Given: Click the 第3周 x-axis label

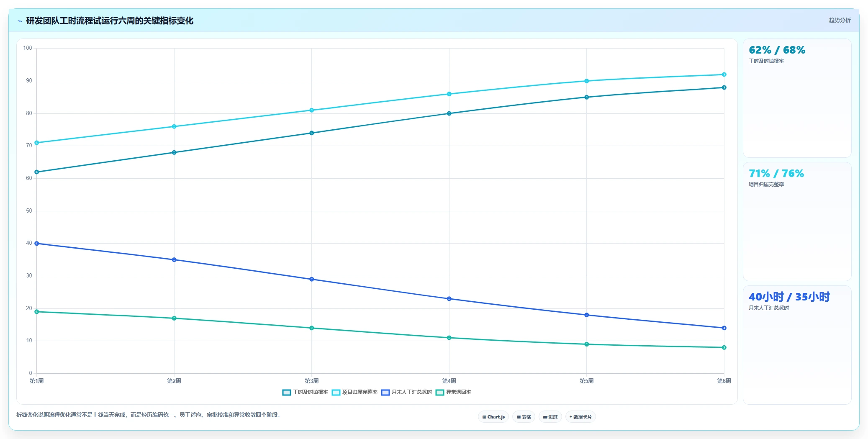Looking at the screenshot, I should (312, 381).
